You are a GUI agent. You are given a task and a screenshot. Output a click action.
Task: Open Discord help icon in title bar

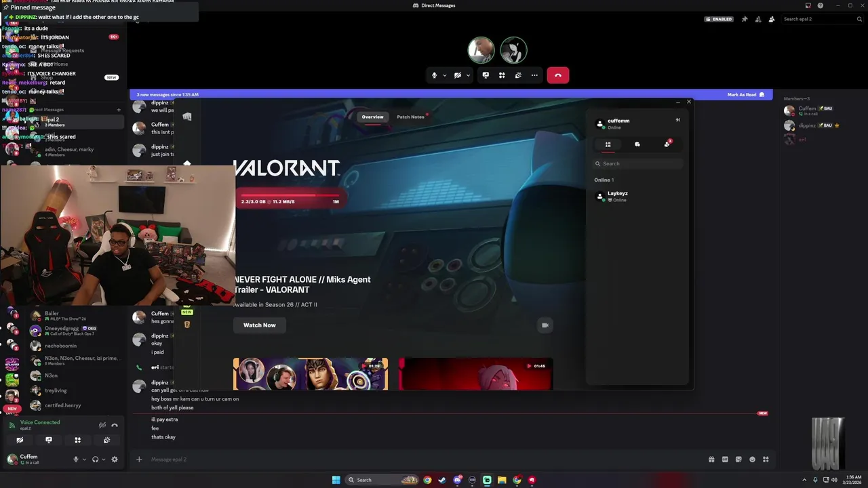(x=821, y=5)
